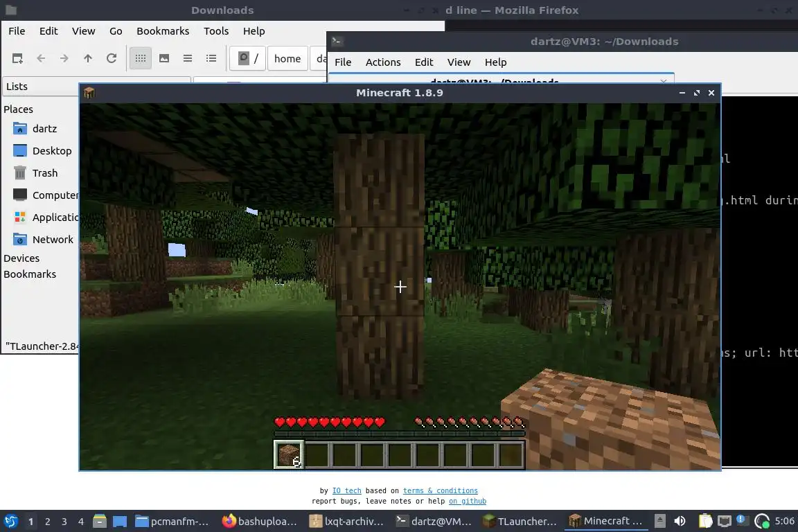The image size is (798, 532).
Task: Open the terminal window's View menu
Action: [459, 62]
